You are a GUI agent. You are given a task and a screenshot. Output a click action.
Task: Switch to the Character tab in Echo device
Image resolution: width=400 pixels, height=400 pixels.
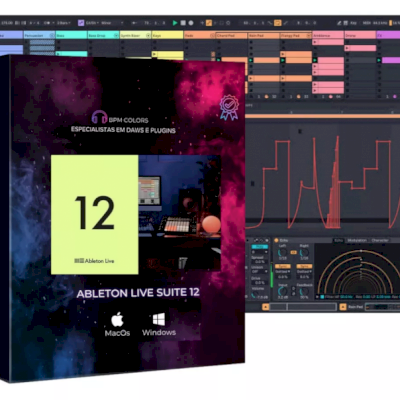point(380,240)
